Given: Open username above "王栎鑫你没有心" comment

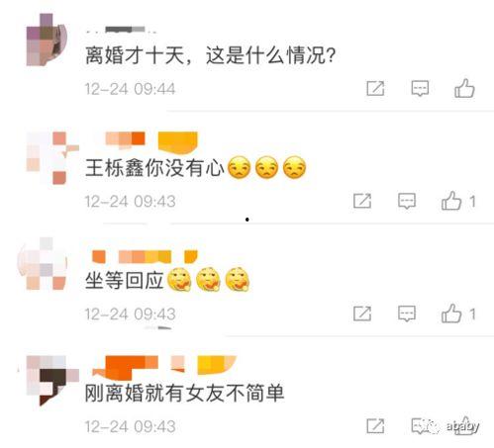Looking at the screenshot, I should click(x=151, y=141).
